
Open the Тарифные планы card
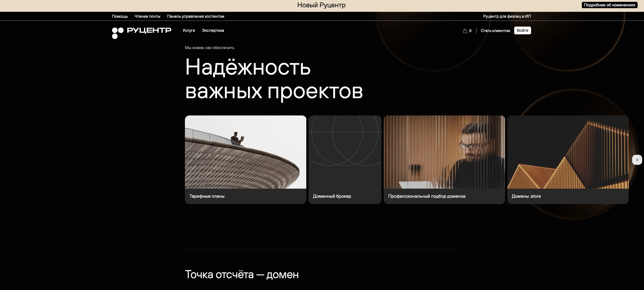245,160
